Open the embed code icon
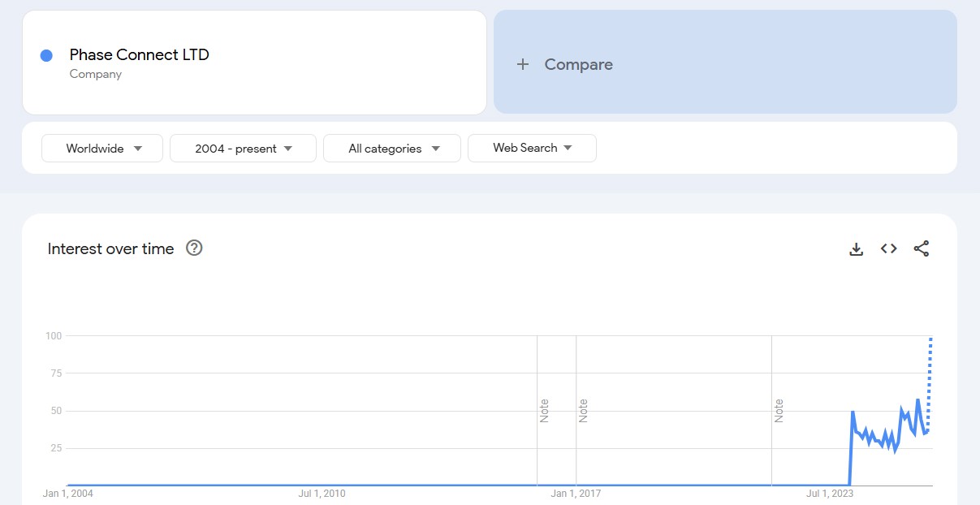Screen dimensions: 980x505 [888, 248]
